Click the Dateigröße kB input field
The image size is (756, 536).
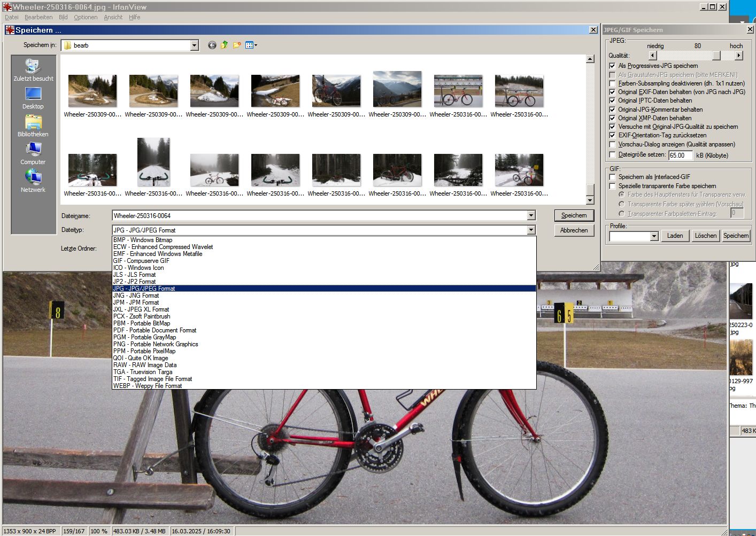click(x=680, y=156)
